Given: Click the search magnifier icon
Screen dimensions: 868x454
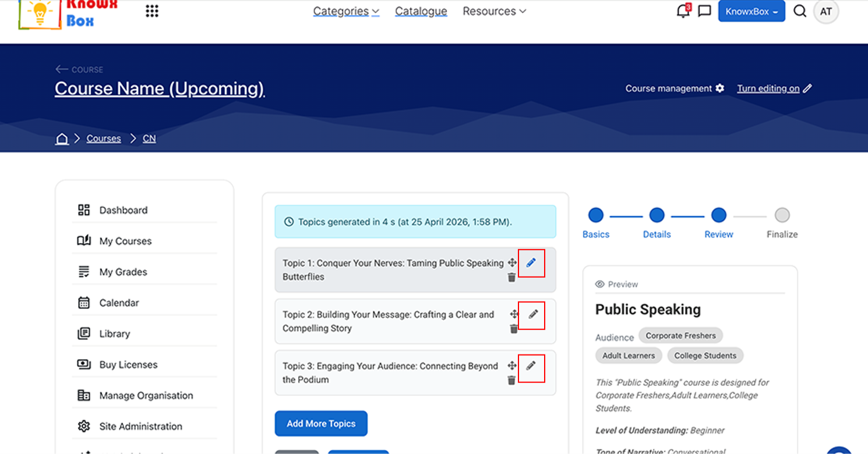Looking at the screenshot, I should coord(800,11).
